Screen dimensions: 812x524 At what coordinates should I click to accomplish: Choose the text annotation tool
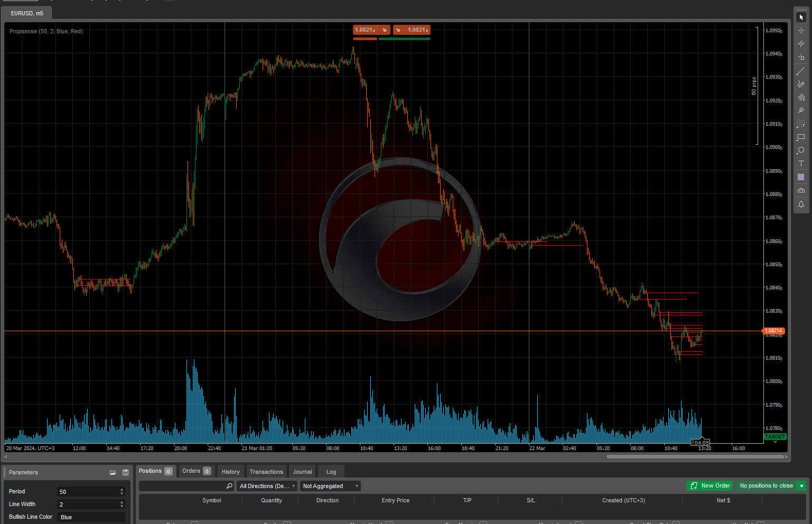[x=801, y=163]
